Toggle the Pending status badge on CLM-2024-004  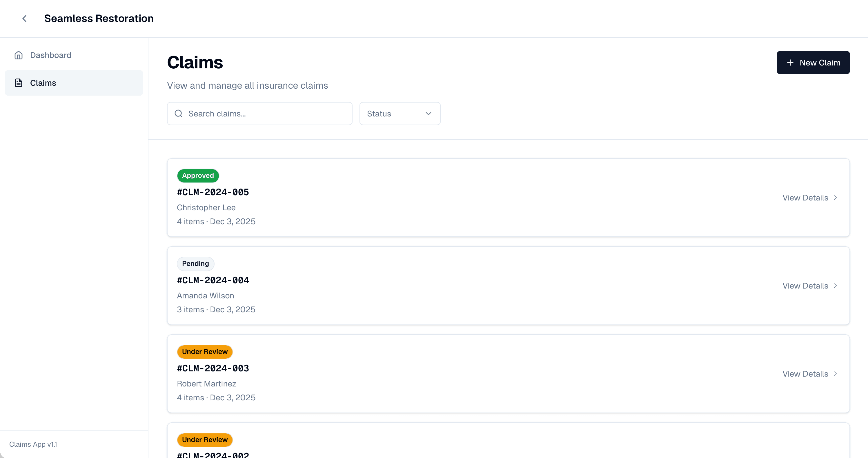(x=195, y=264)
